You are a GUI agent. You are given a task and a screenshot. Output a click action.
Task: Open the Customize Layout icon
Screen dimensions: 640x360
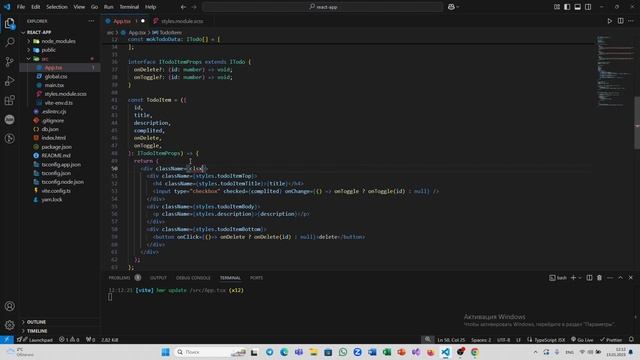557,7
